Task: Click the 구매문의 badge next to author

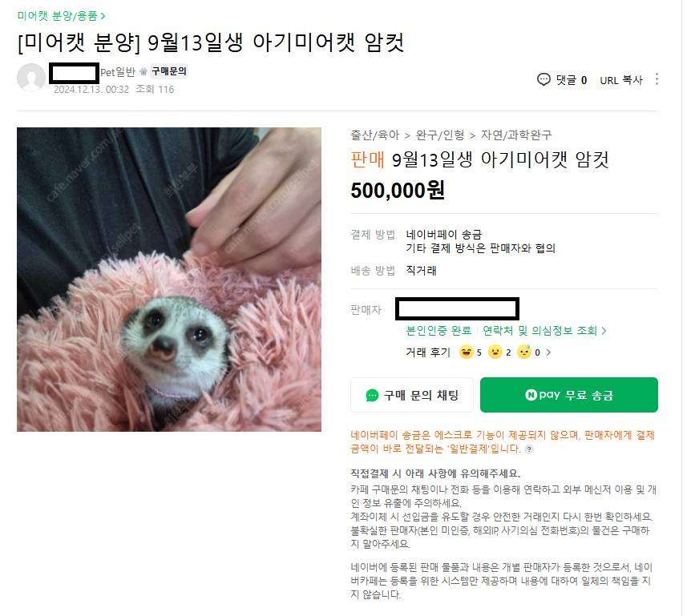Action: [x=168, y=71]
